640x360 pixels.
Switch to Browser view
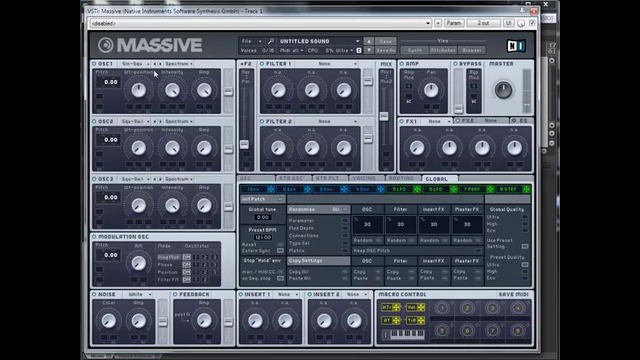[472, 50]
